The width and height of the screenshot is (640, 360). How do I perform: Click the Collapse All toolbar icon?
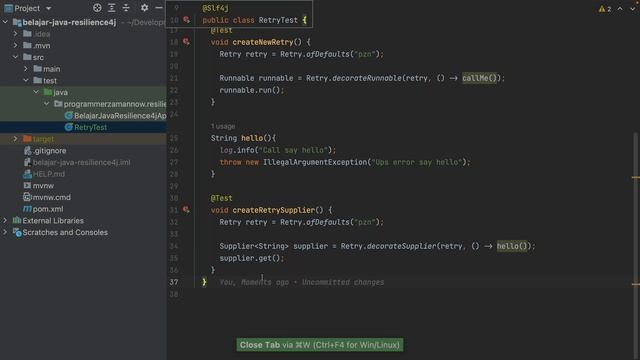click(x=126, y=8)
